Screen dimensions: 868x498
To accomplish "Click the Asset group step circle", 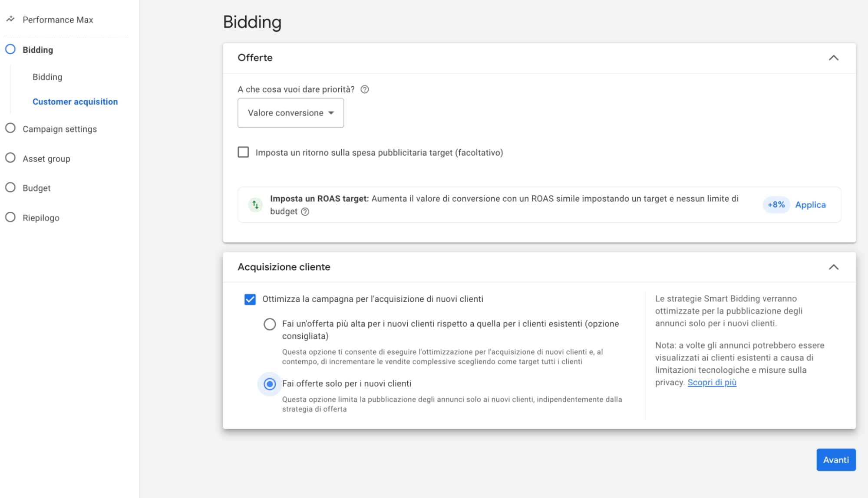I will [x=10, y=158].
